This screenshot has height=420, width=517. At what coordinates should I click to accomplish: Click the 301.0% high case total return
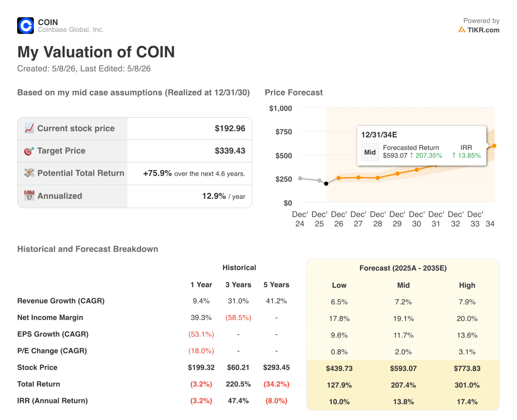[x=467, y=385]
